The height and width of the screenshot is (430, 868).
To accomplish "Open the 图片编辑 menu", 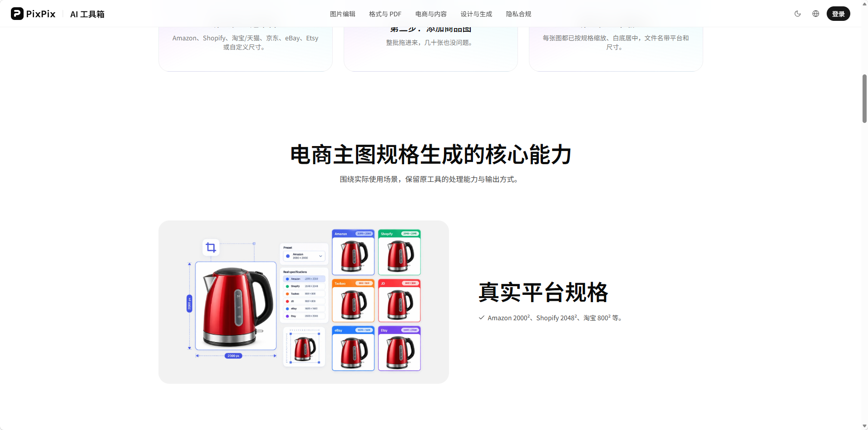I will pyautogui.click(x=342, y=14).
